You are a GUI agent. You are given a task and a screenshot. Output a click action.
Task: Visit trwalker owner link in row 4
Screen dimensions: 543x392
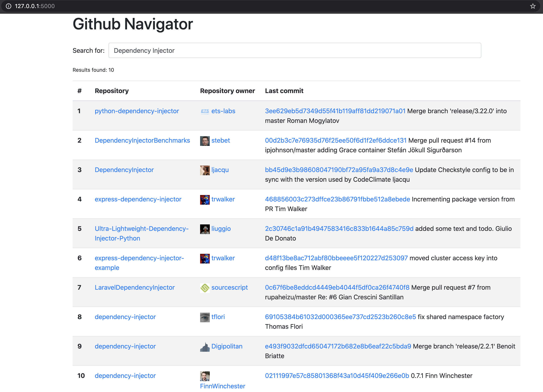223,199
